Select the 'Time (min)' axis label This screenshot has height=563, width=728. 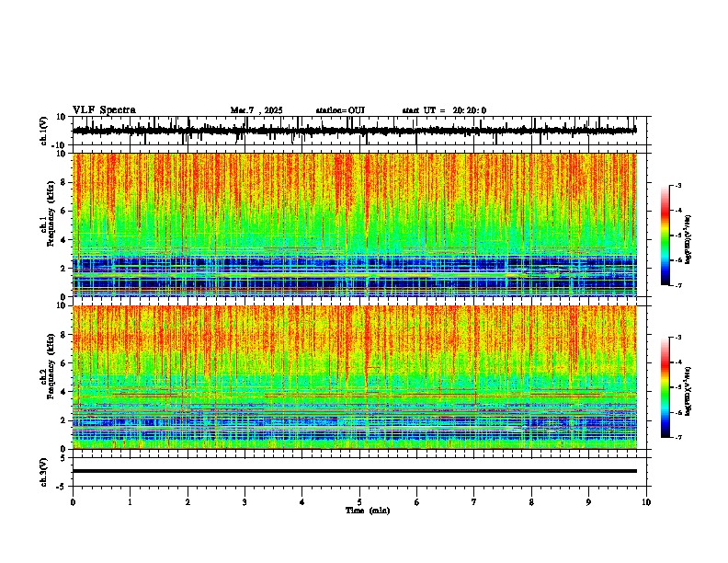tap(368, 511)
